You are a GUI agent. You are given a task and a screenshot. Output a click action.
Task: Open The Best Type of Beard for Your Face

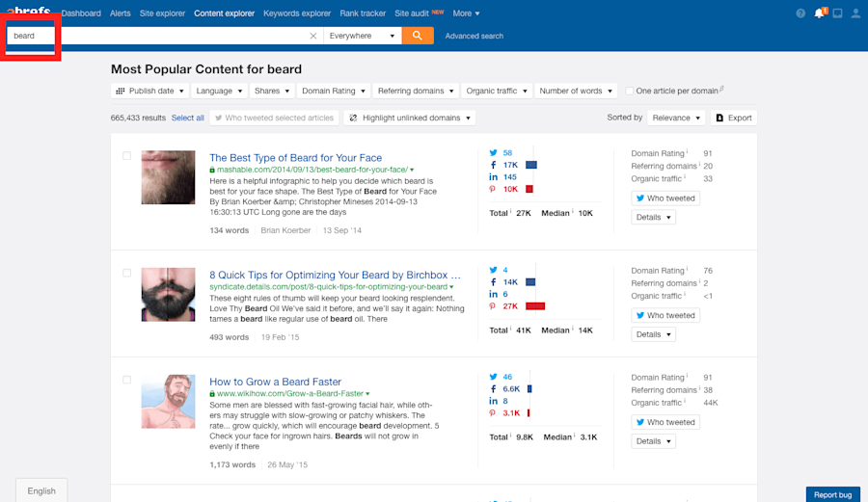coord(296,158)
